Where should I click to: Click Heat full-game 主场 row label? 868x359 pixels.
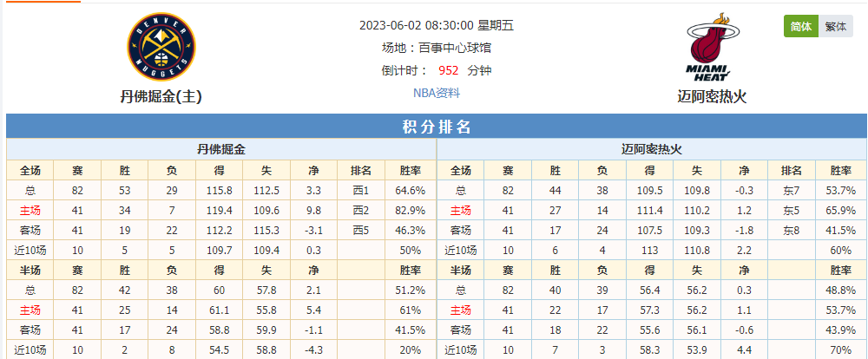point(461,210)
